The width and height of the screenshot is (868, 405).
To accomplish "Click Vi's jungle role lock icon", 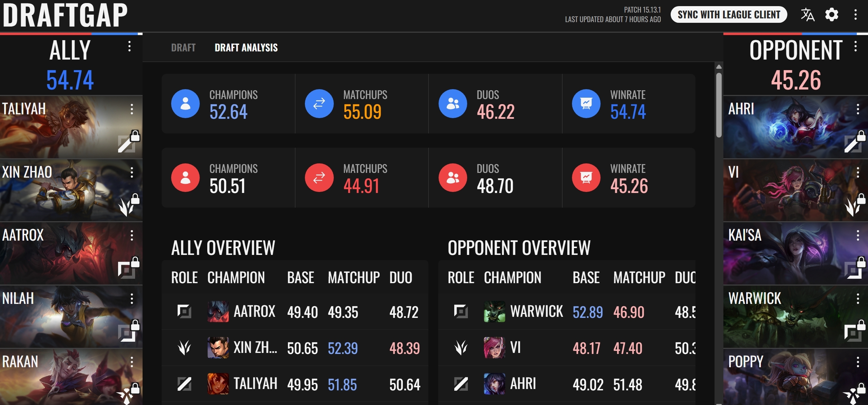I will [855, 205].
